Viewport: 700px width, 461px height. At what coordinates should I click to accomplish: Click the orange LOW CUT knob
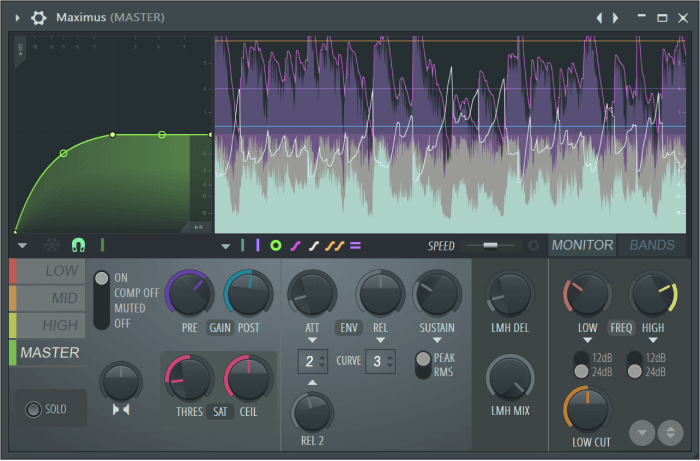588,410
